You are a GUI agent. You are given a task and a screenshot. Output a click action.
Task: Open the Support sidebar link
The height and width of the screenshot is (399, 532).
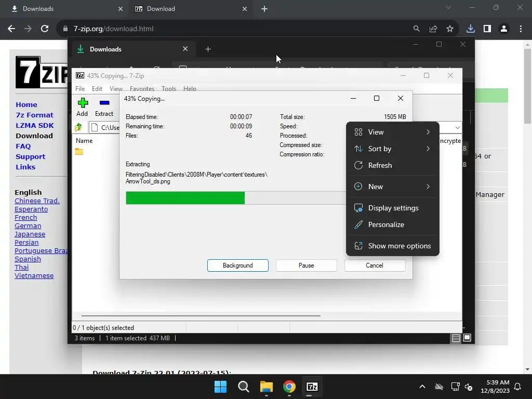point(30,157)
